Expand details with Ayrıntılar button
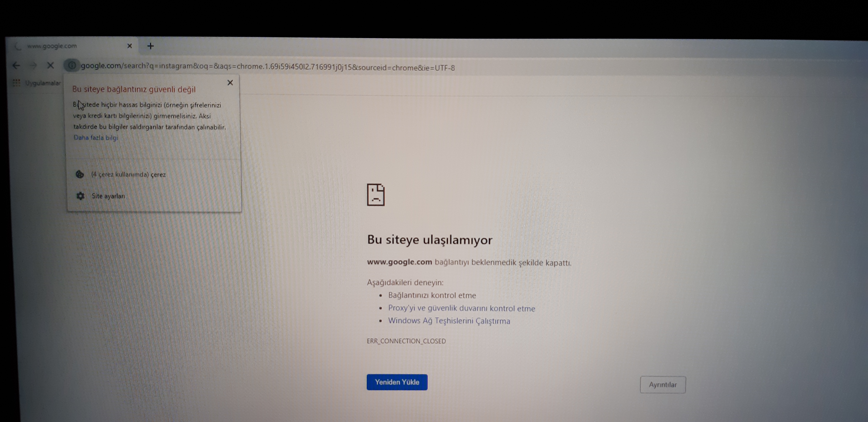The height and width of the screenshot is (422, 868). coord(662,385)
